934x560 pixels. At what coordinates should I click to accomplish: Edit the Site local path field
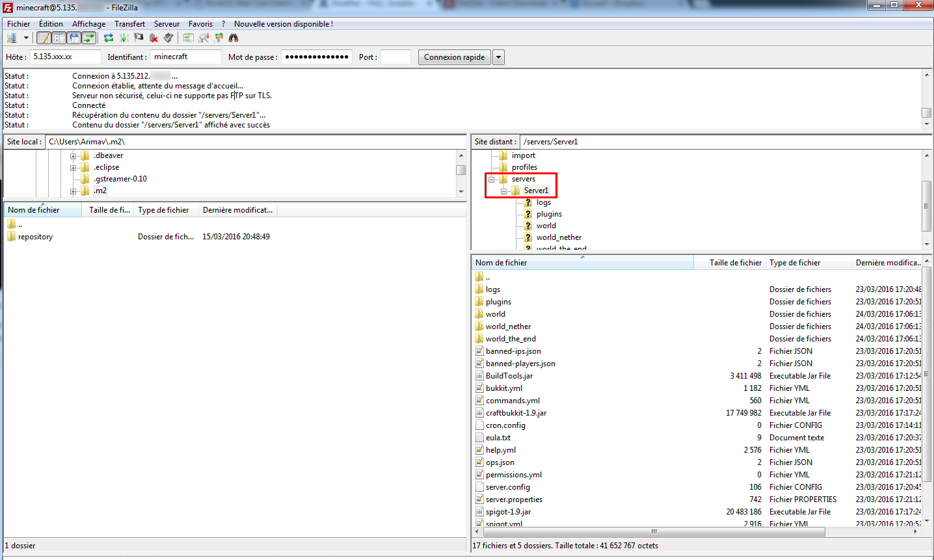click(x=256, y=142)
